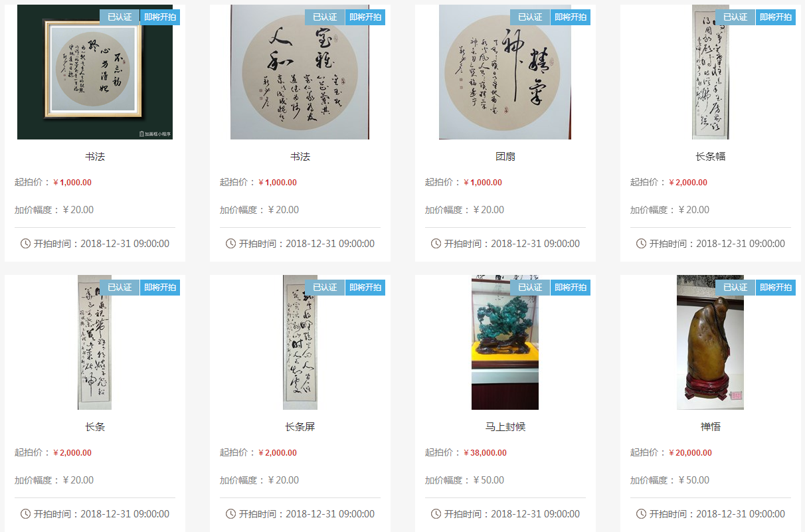The height and width of the screenshot is (532, 805).
Task: Click clock icon on first 书法 item
Action: (26, 243)
